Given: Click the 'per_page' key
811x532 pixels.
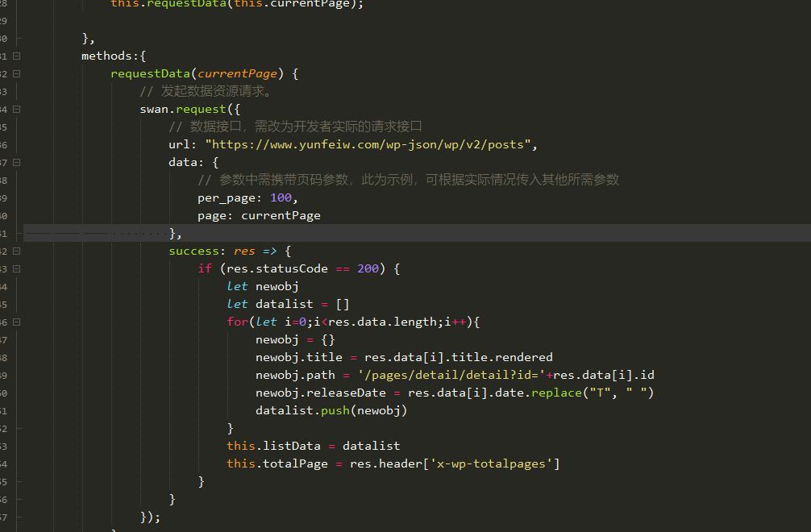Looking at the screenshot, I should [x=227, y=198].
